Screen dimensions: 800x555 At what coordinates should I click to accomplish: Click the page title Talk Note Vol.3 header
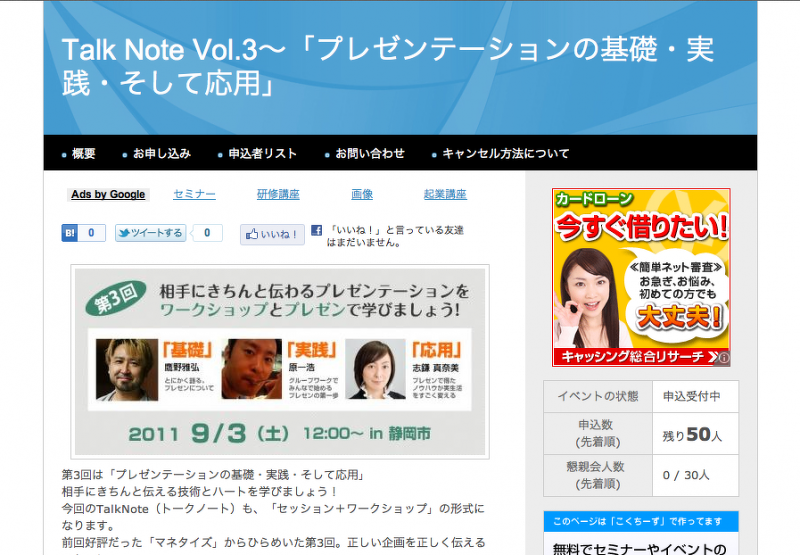click(388, 66)
